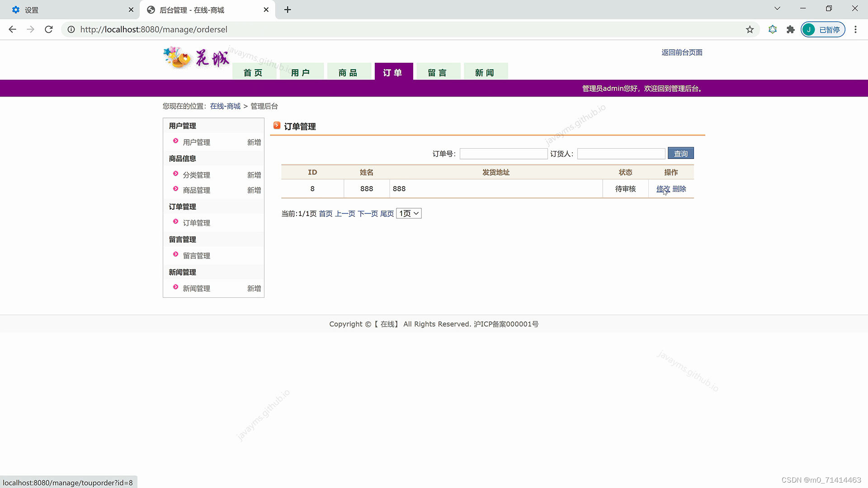Open profile button labeled 已暂停
The width and height of the screenshot is (868, 488).
823,29
